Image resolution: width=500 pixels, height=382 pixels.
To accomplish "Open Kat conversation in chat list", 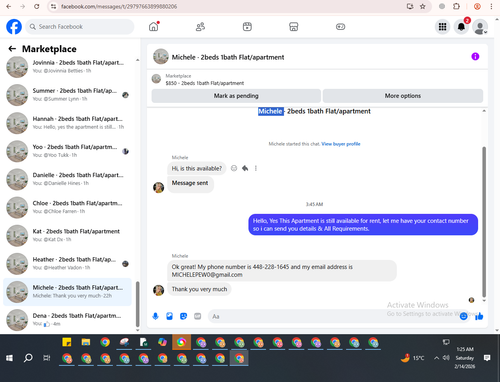I will coord(68,235).
